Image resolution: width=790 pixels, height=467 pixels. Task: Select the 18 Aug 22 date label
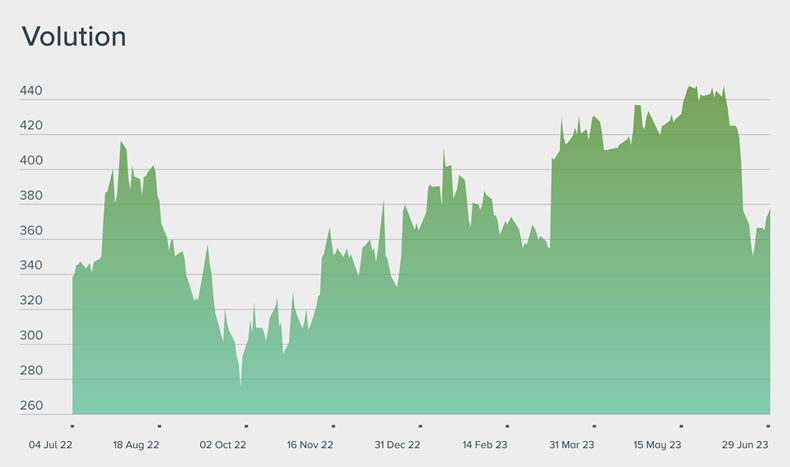coord(136,444)
